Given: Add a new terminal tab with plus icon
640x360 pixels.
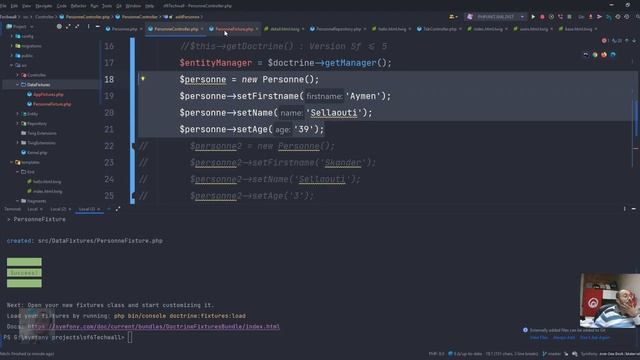Looking at the screenshot, I should pyautogui.click(x=109, y=209).
